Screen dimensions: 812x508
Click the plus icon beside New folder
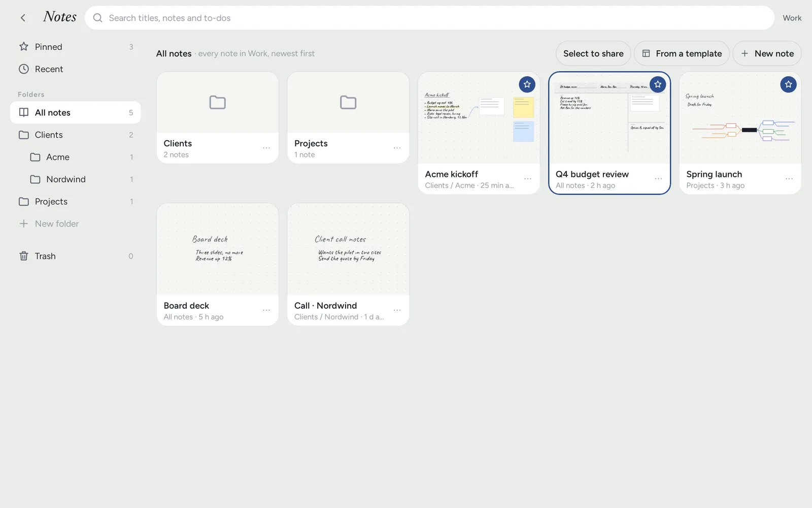(24, 224)
